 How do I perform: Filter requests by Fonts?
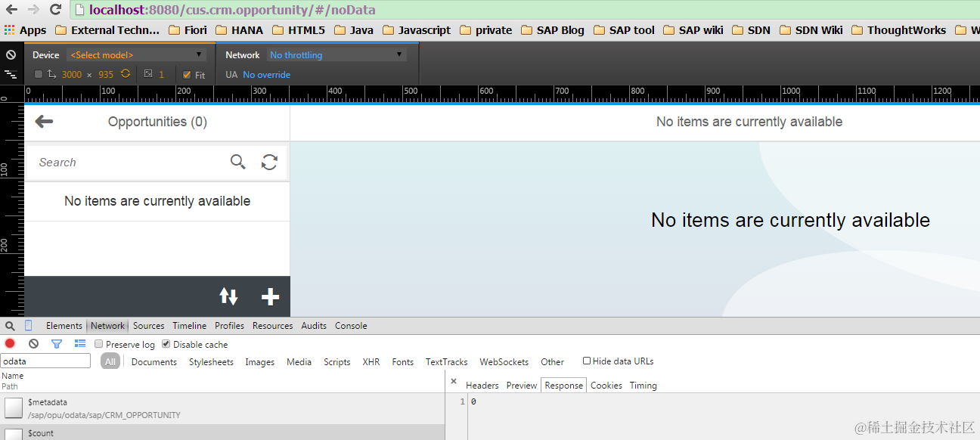pyautogui.click(x=403, y=362)
